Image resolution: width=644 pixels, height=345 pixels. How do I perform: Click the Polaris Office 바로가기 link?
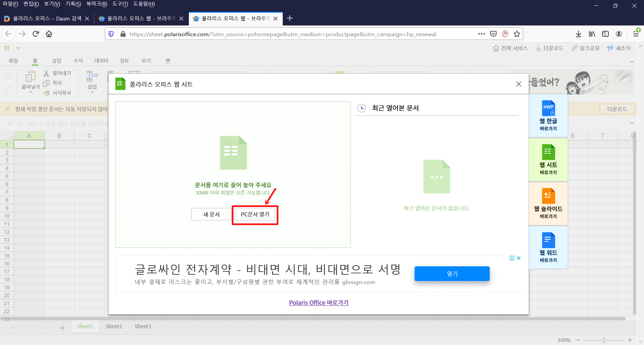pos(319,302)
